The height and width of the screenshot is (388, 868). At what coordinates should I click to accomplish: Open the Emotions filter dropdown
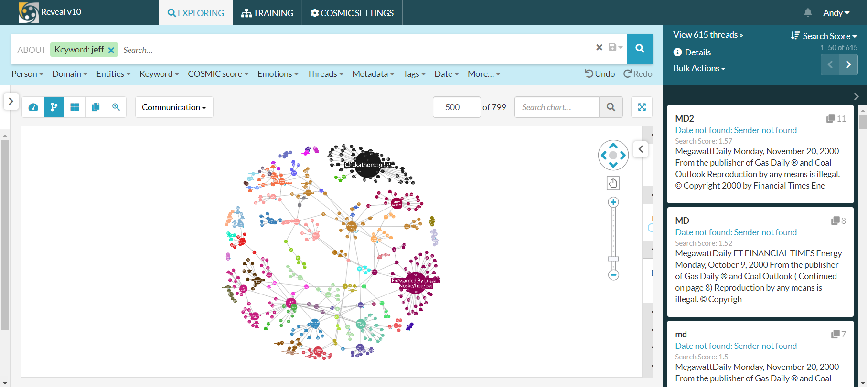(278, 74)
